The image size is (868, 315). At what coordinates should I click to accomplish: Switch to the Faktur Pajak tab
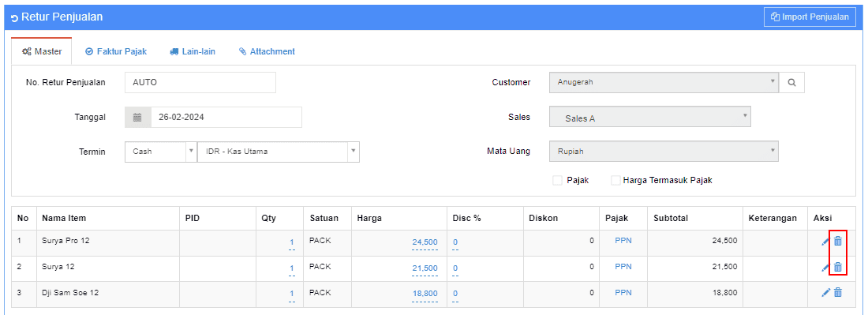click(116, 51)
